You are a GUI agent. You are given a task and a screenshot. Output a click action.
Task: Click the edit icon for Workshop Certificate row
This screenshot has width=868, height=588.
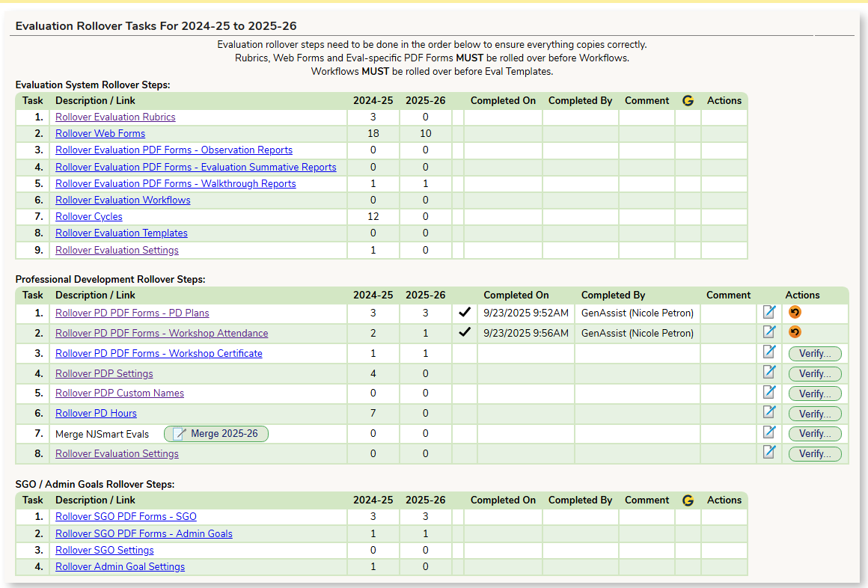coord(769,352)
